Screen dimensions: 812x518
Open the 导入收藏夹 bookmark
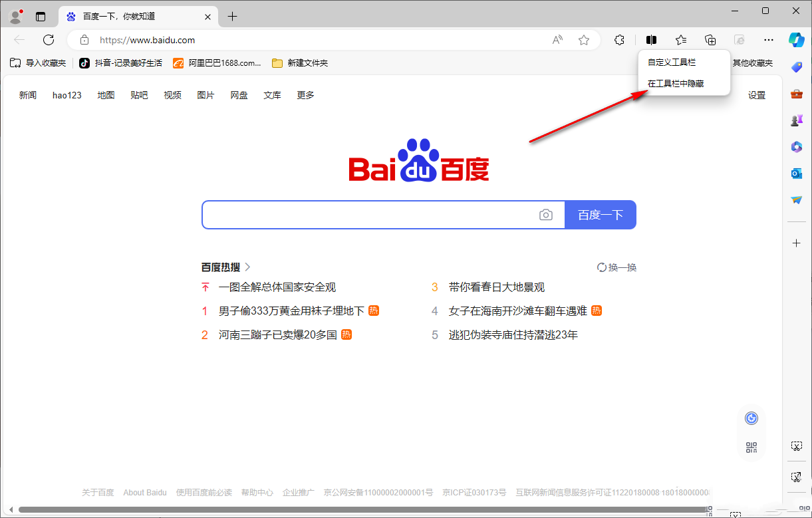tap(39, 63)
